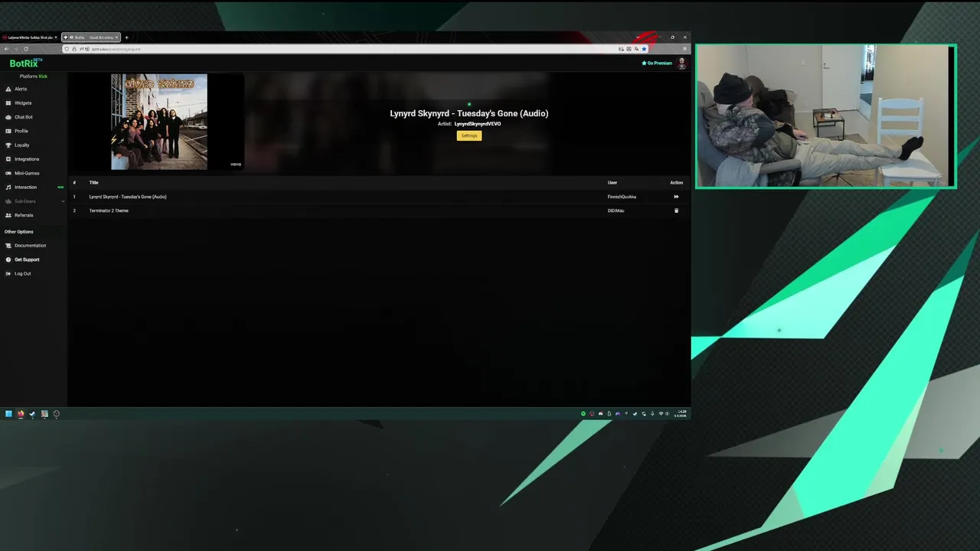Open the Widgets sidebar section
The image size is (980, 551).
tap(23, 103)
